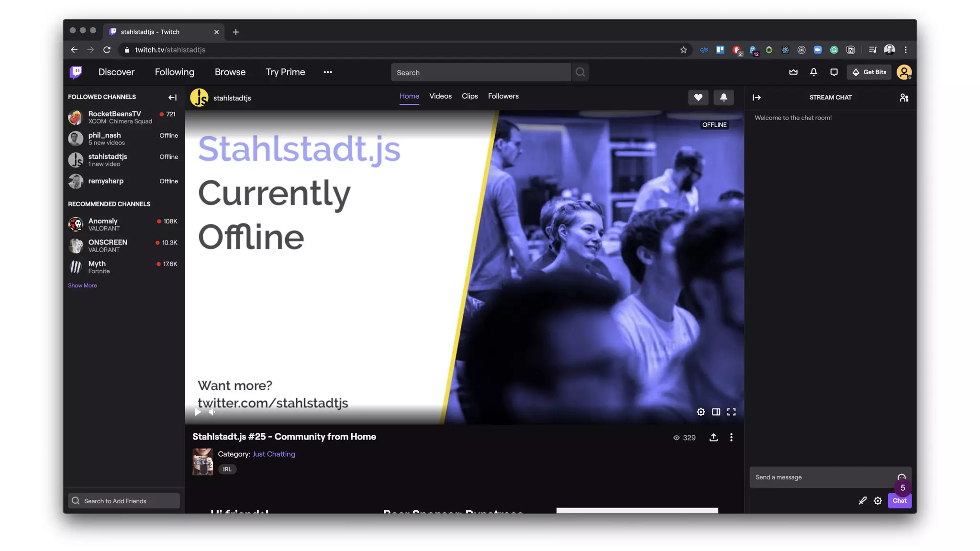Toggle the player volume mute icon

click(x=212, y=412)
